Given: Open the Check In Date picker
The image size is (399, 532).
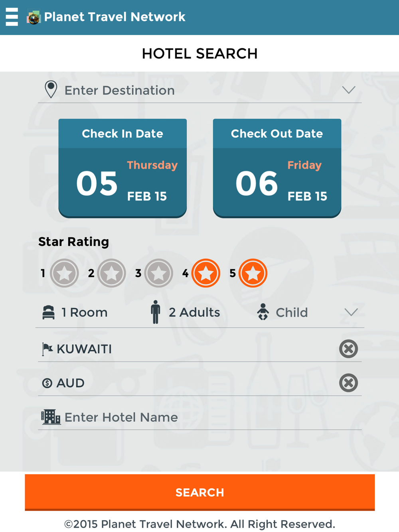Looking at the screenshot, I should 122,168.
